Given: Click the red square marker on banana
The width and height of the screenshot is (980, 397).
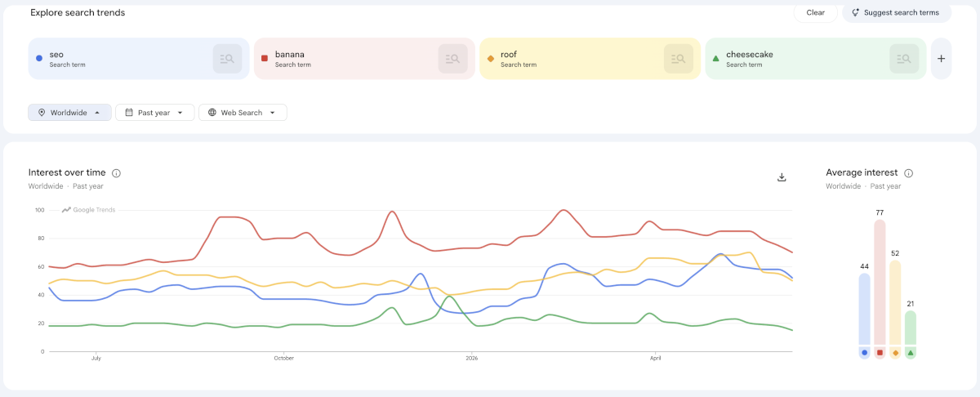Looking at the screenshot, I should 265,59.
